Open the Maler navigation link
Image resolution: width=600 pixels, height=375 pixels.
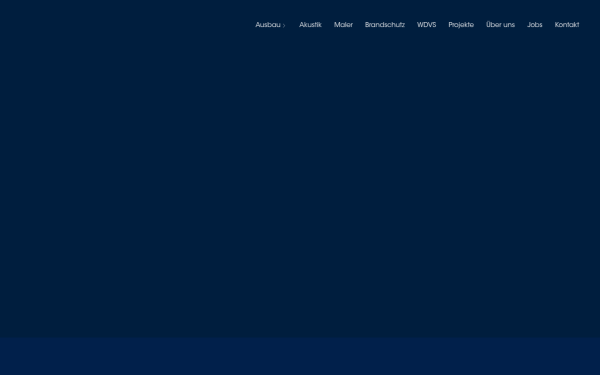343,25
